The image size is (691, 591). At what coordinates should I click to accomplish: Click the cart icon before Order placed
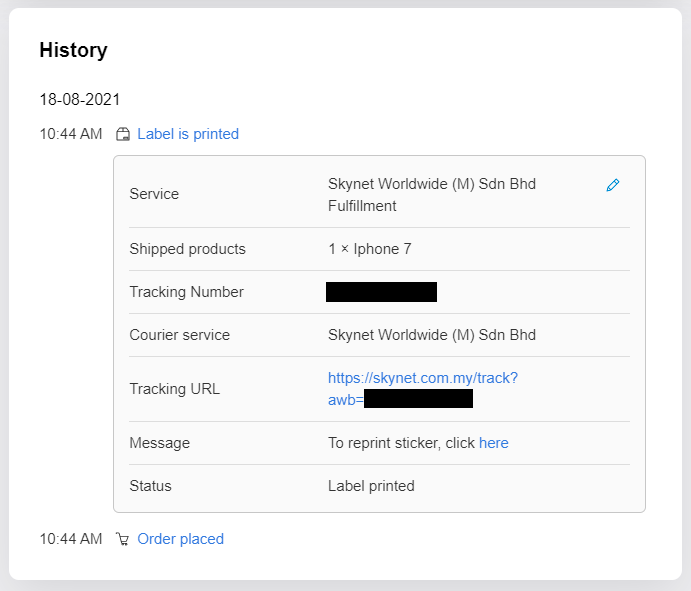coord(123,539)
